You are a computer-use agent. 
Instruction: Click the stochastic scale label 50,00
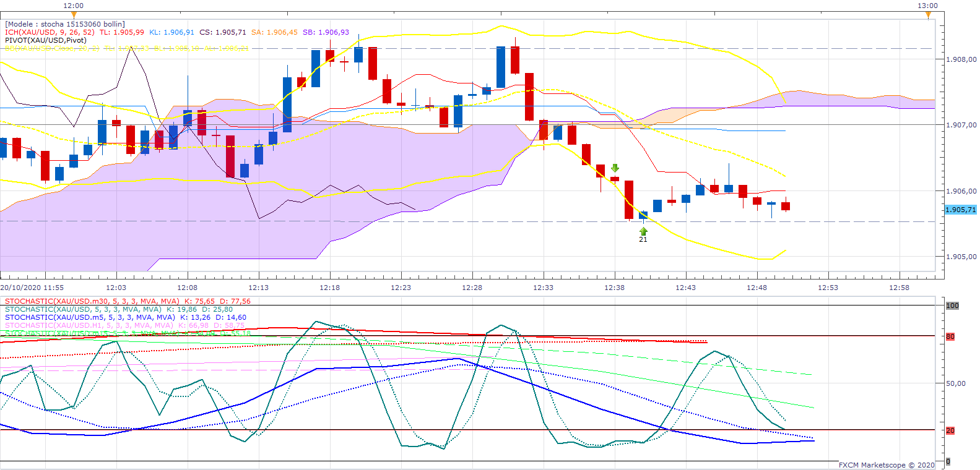956,383
